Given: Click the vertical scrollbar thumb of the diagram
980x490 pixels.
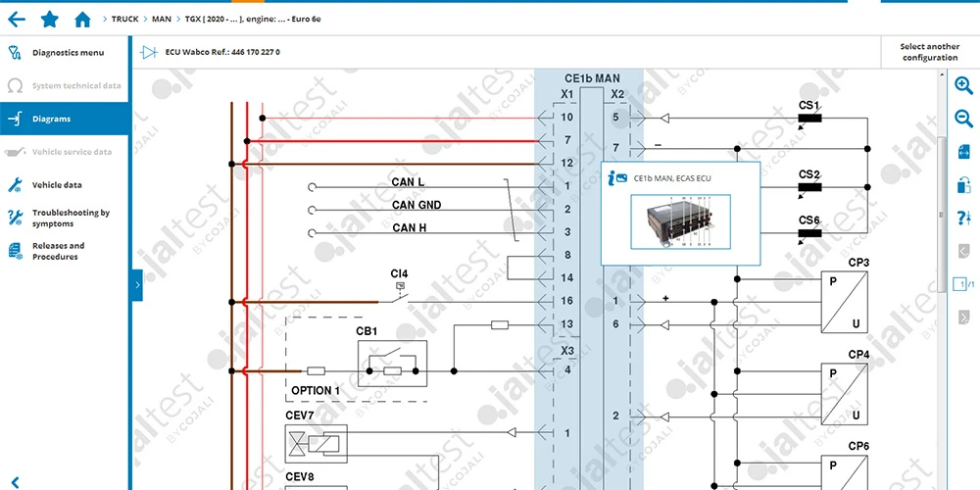Looking at the screenshot, I should point(942,213).
